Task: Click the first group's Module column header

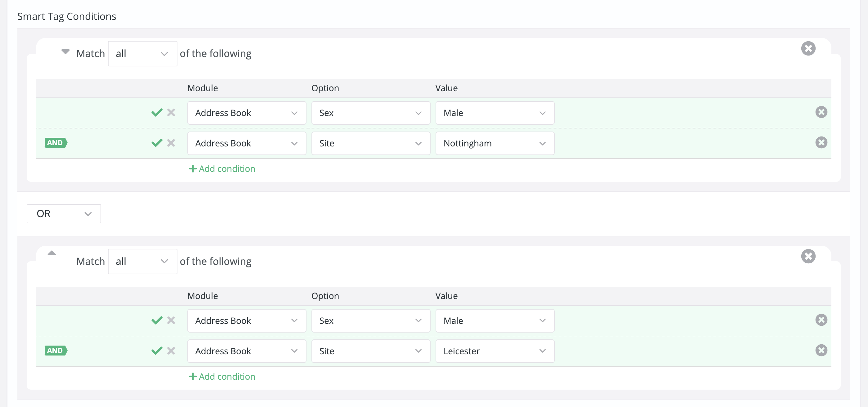Action: pyautogui.click(x=203, y=88)
